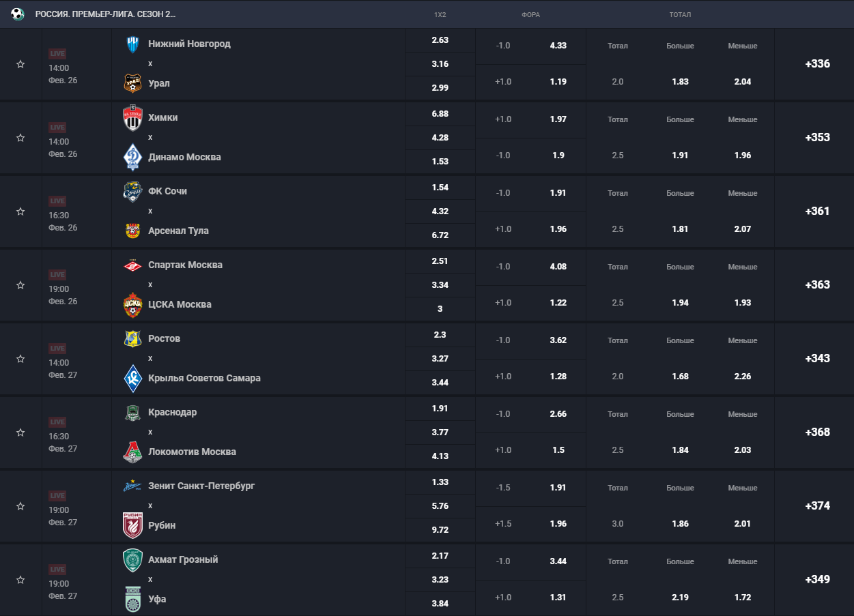Toggle favorite star for Nizhny Novgorod match

(x=20, y=64)
